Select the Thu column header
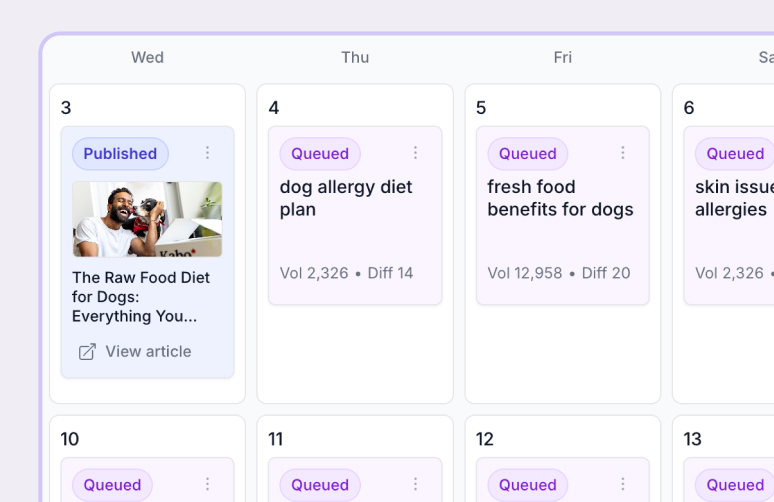 (355, 57)
